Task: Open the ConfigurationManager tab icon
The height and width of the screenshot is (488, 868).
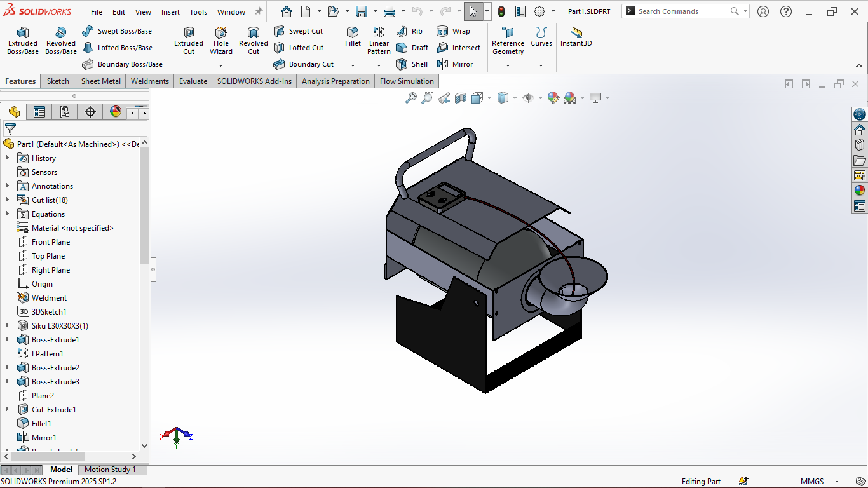Action: pyautogui.click(x=65, y=112)
